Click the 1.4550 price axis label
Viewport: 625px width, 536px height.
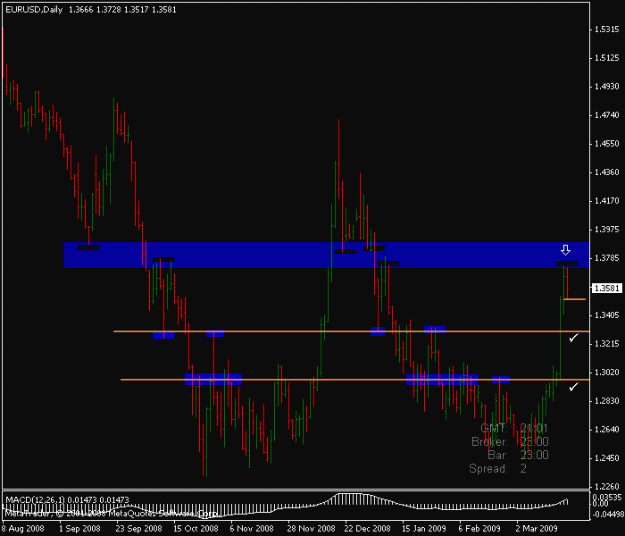(607, 144)
